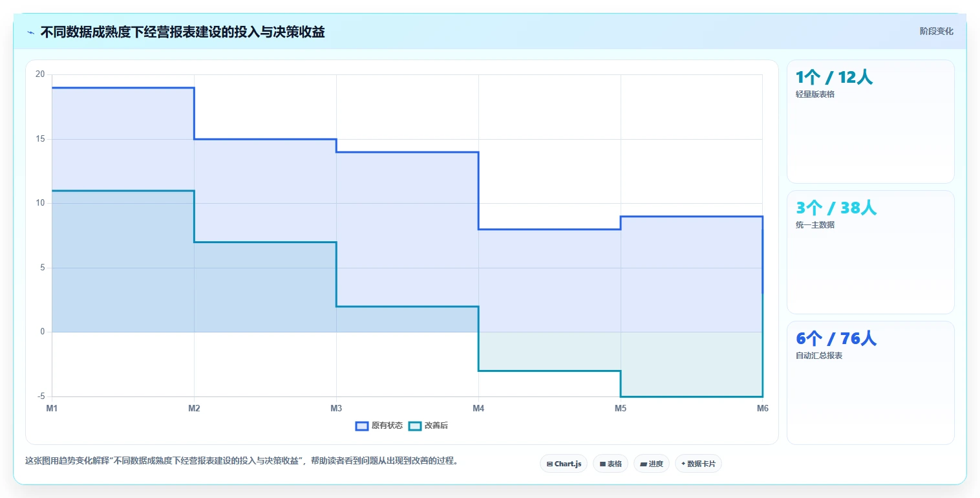Click the chart title 不同数据成熟度下经营报表建设的投入与决策收益
The height and width of the screenshot is (498, 980).
pos(182,32)
